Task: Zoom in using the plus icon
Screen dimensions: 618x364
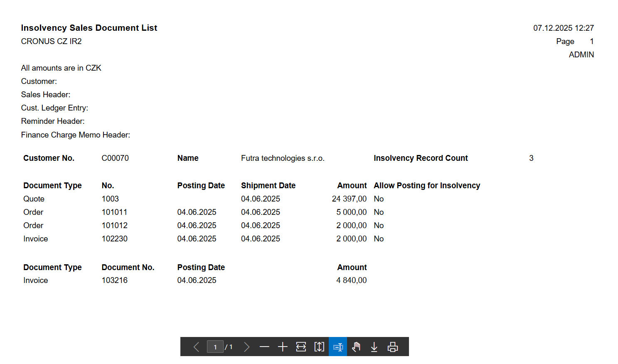Action: [x=283, y=347]
